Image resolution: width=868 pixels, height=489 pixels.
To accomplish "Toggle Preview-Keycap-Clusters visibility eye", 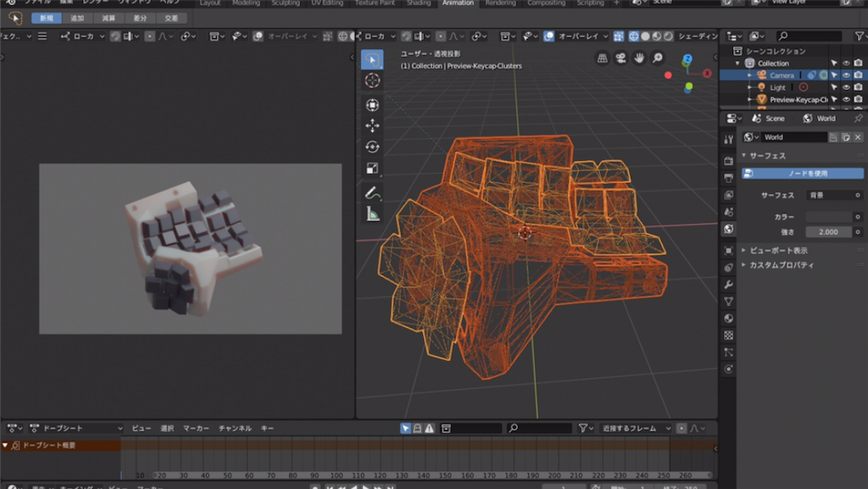I will click(x=846, y=99).
